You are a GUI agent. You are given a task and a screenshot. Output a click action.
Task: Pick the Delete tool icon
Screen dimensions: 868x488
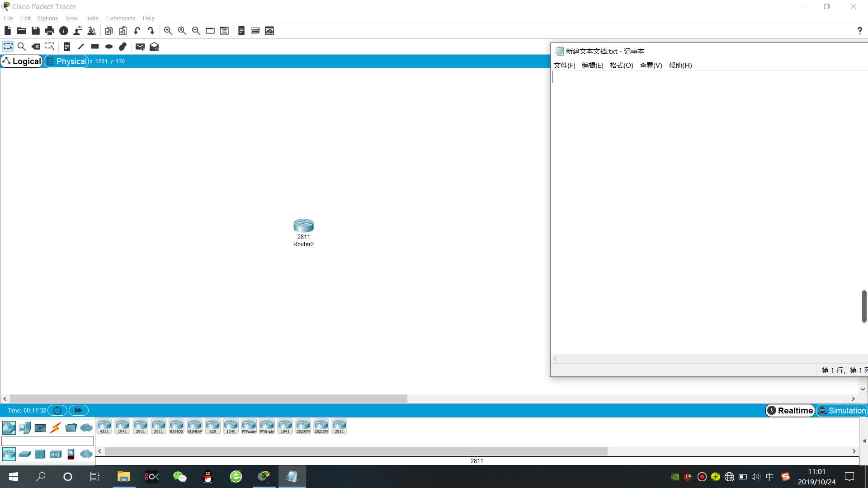(x=36, y=47)
